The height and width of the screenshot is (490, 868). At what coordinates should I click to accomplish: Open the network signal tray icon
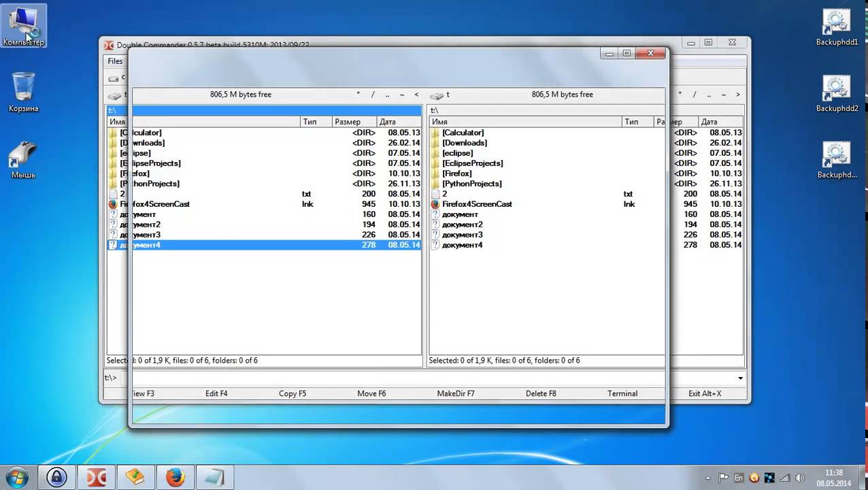(784, 478)
